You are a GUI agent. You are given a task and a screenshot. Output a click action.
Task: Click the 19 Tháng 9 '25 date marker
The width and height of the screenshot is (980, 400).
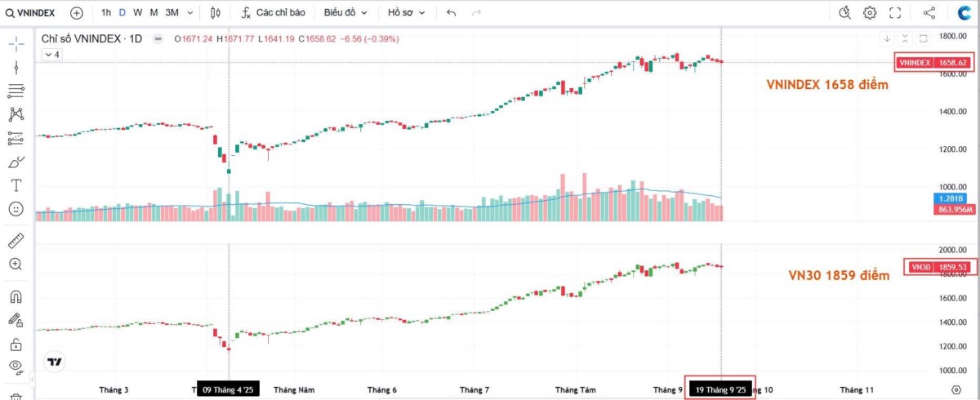coord(721,390)
